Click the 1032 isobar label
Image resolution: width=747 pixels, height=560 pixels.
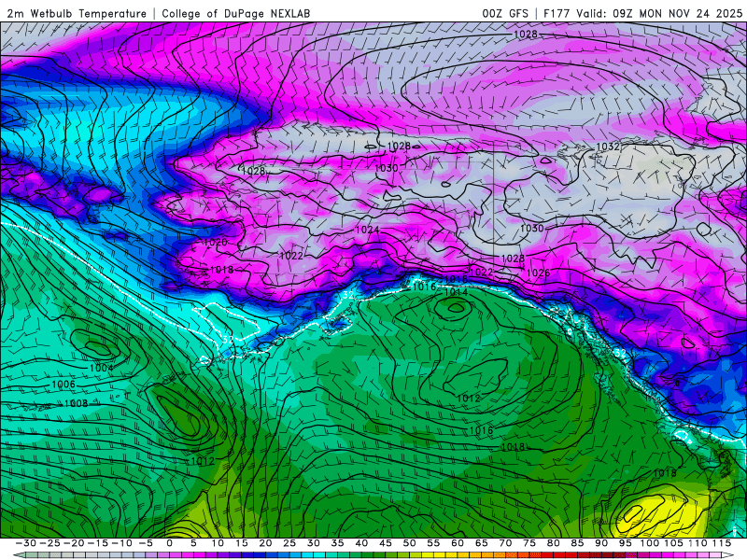[608, 147]
